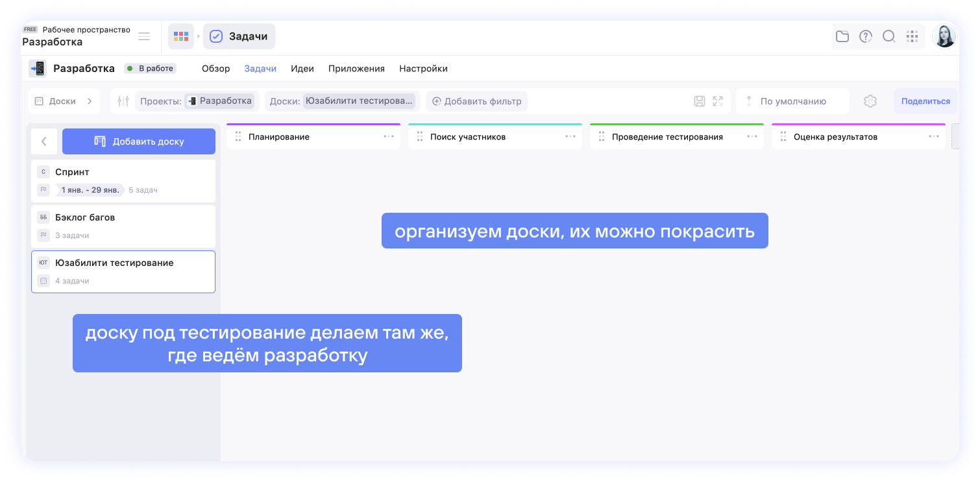Click the Поделиться button
980x482 pixels.
(925, 101)
